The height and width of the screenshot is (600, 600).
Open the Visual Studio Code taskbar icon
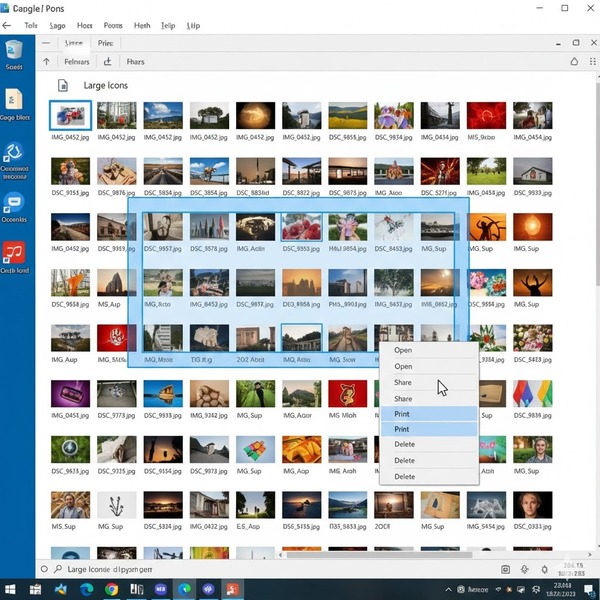60,589
